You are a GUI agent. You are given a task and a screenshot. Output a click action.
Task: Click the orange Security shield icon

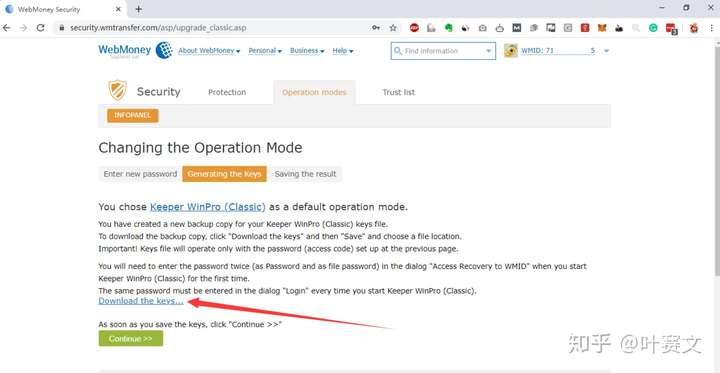(x=117, y=90)
